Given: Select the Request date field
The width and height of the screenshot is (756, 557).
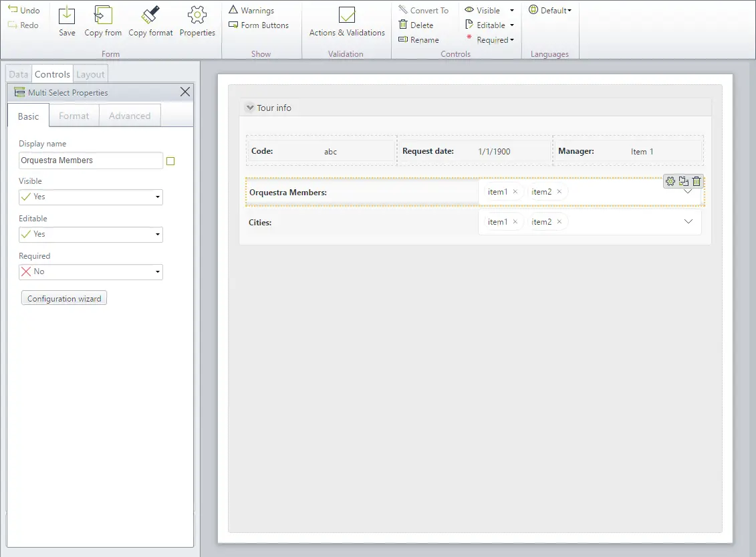Looking at the screenshot, I should tap(475, 151).
